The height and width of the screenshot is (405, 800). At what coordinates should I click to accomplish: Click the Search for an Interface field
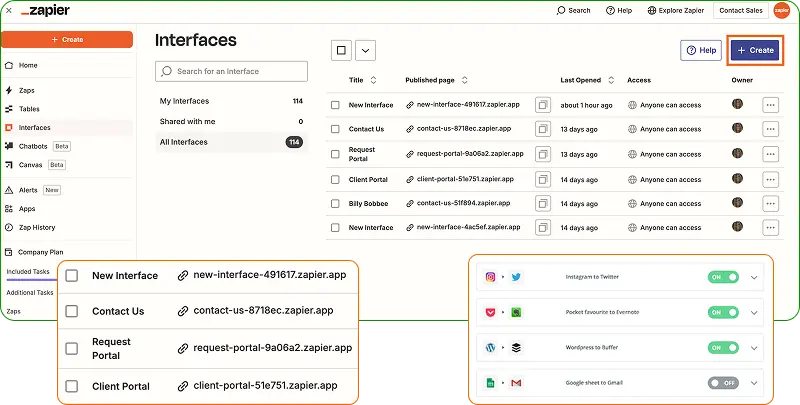(x=231, y=71)
